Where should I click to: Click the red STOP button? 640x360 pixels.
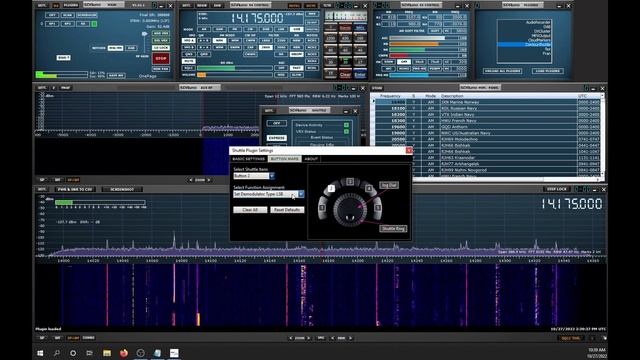click(161, 58)
